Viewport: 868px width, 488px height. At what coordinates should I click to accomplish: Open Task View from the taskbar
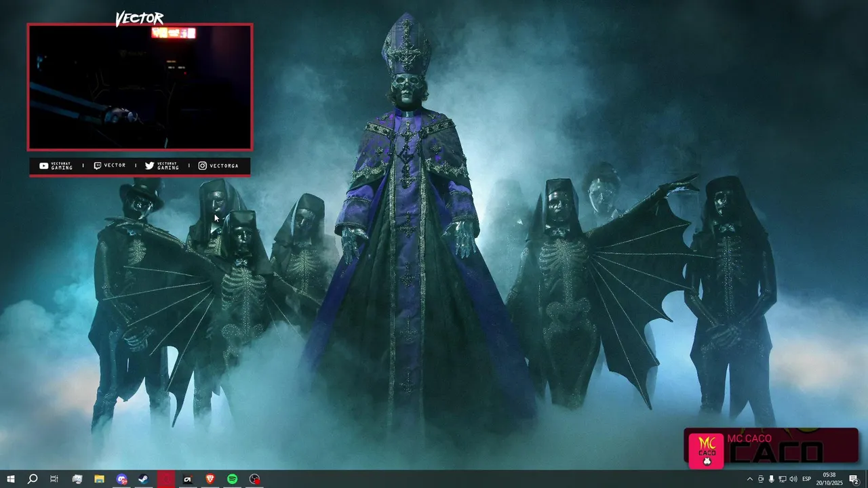click(x=54, y=479)
